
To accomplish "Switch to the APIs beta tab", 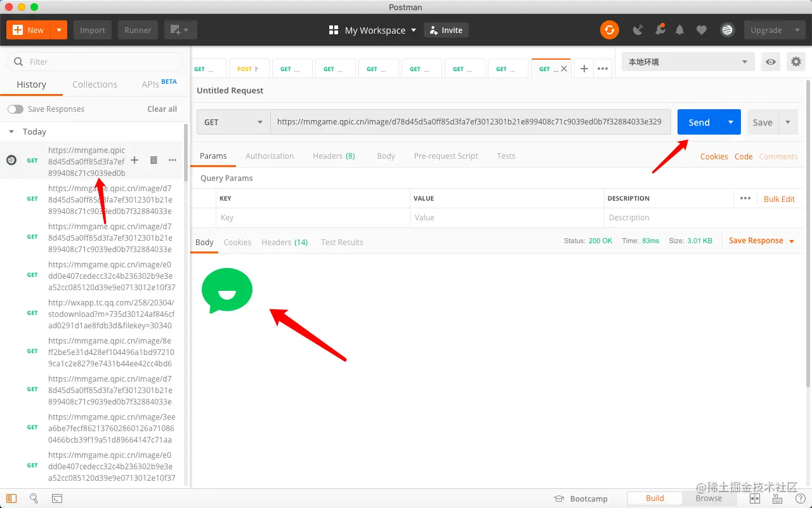I will (159, 84).
